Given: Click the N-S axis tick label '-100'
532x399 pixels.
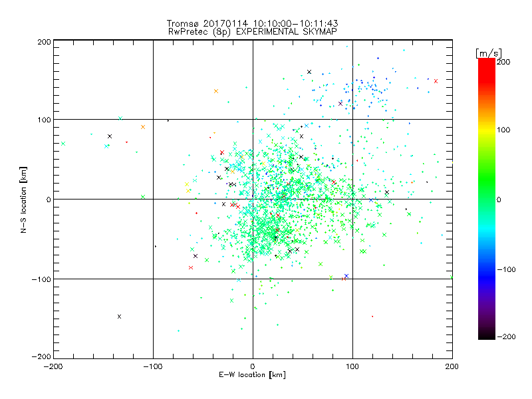Looking at the screenshot, I should [x=41, y=279].
